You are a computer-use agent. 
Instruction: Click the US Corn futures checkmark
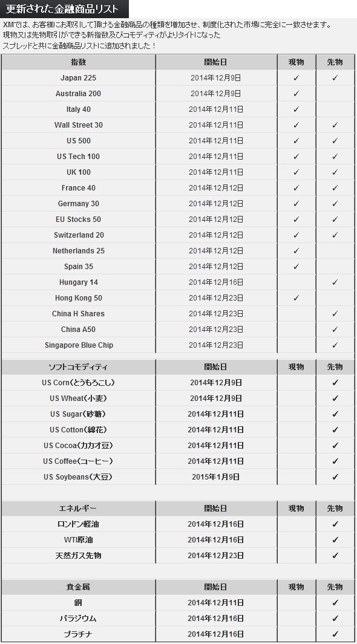[x=335, y=382]
